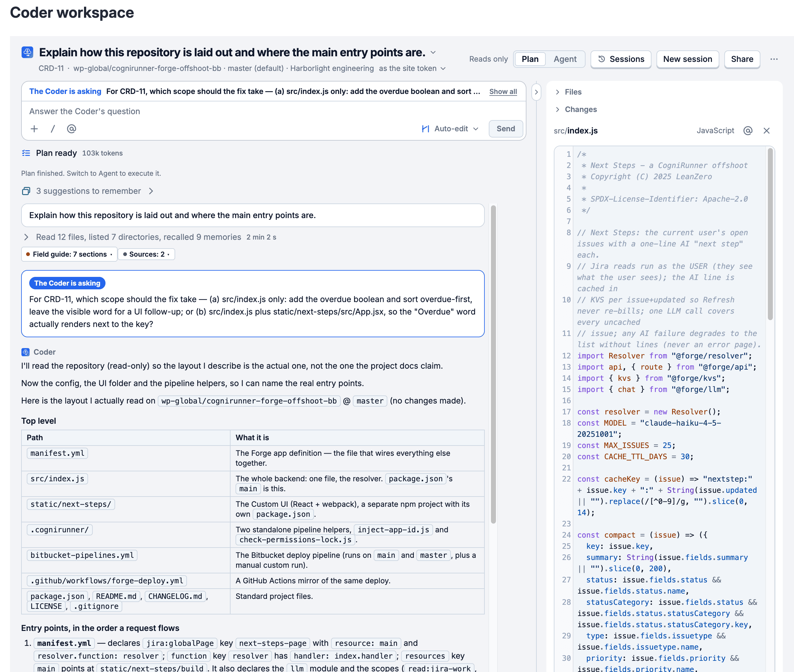Open the Auto-edit mode dropdown
This screenshot has height=672, width=794.
(450, 129)
